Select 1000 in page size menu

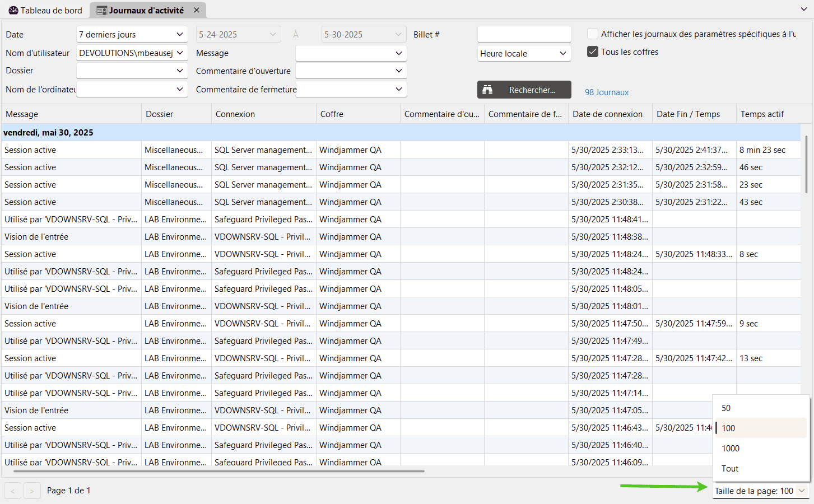[x=731, y=448]
